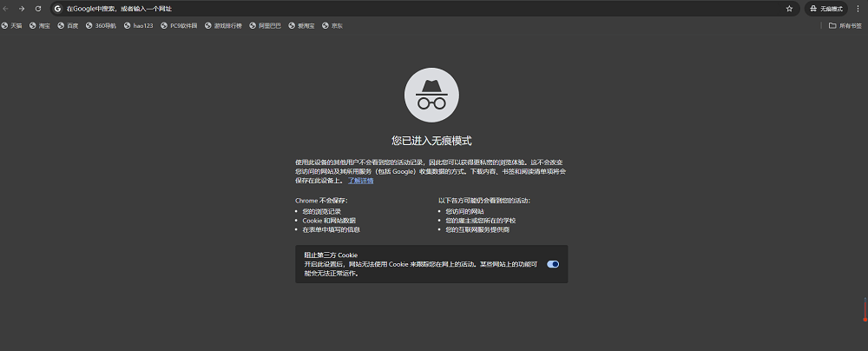The image size is (868, 351).
Task: Click the list item 您的互联网服务提供商
Action: (477, 229)
